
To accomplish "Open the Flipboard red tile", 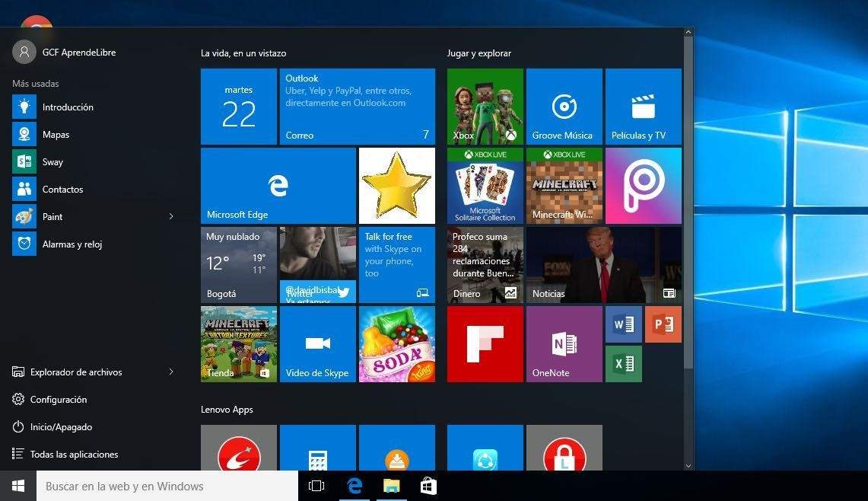I will pos(485,344).
